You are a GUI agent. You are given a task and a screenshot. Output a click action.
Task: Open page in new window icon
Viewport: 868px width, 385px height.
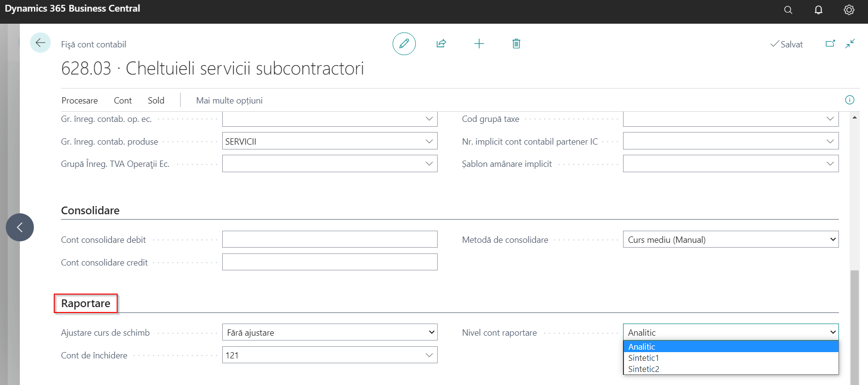830,44
